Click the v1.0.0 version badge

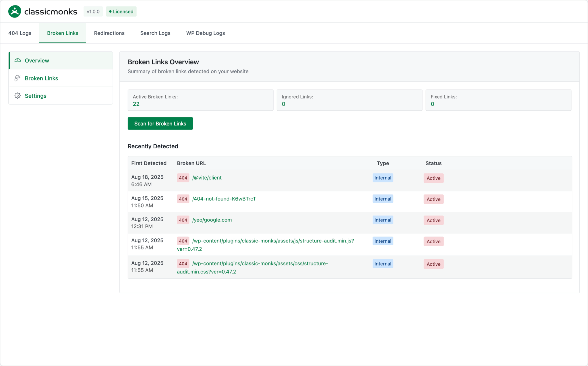(x=93, y=11)
